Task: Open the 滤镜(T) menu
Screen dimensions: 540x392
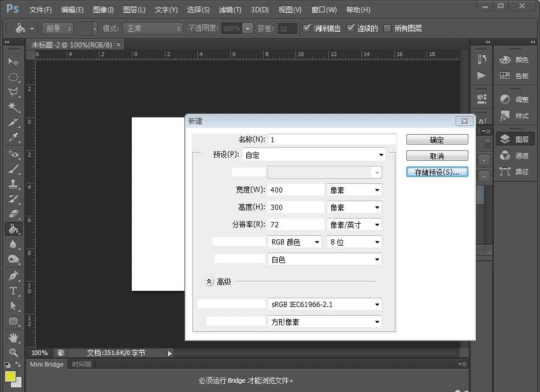Action: click(x=230, y=10)
